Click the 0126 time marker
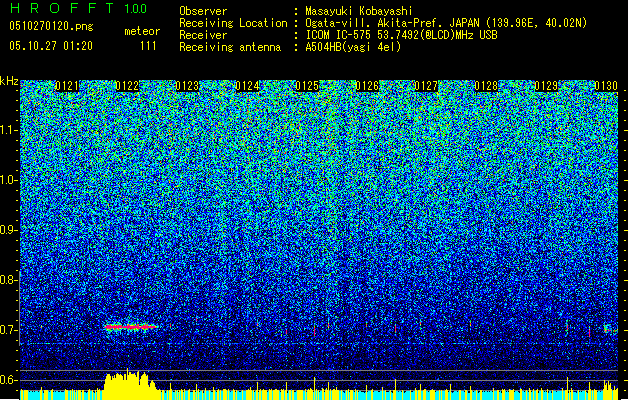This screenshot has width=629, height=400. (367, 86)
